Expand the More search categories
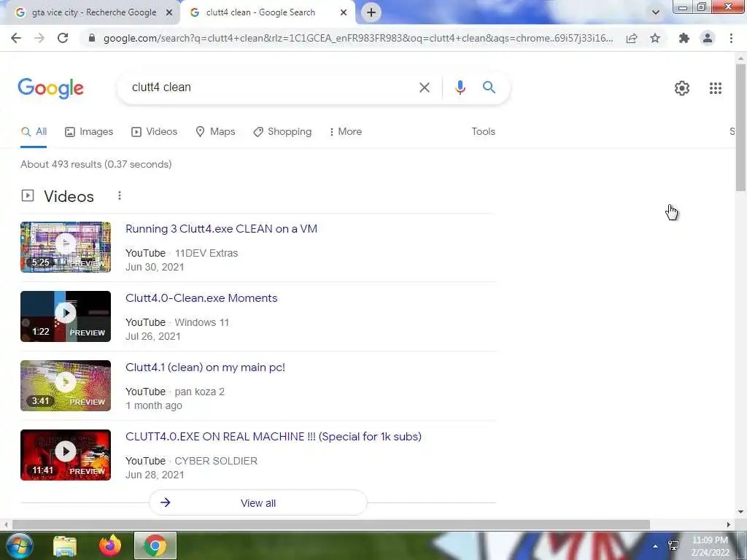 click(345, 131)
